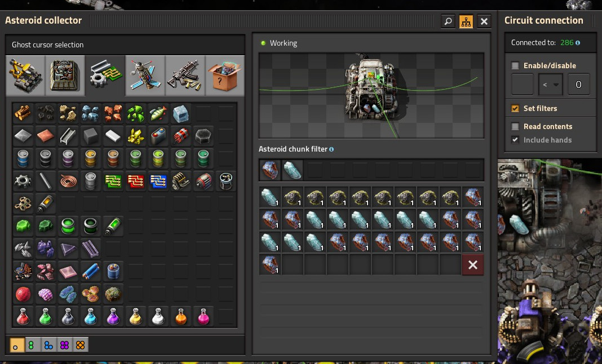
Task: Pick the black hexagonal carbon item
Action: point(203,136)
